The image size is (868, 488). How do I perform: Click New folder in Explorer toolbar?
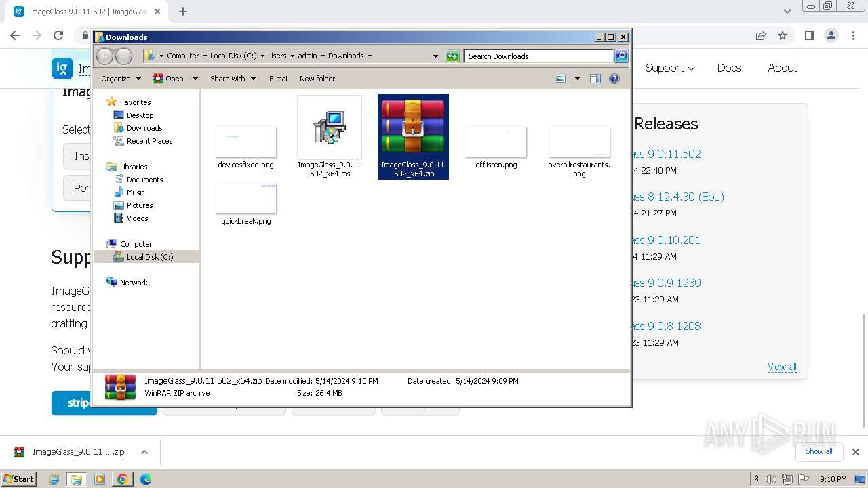(x=317, y=79)
